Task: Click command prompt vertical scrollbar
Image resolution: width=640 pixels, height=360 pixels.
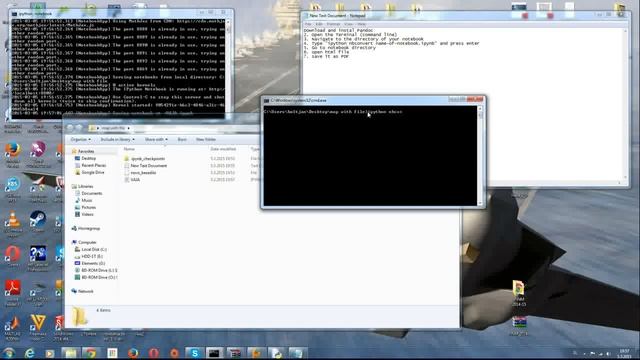Action: click(480, 156)
